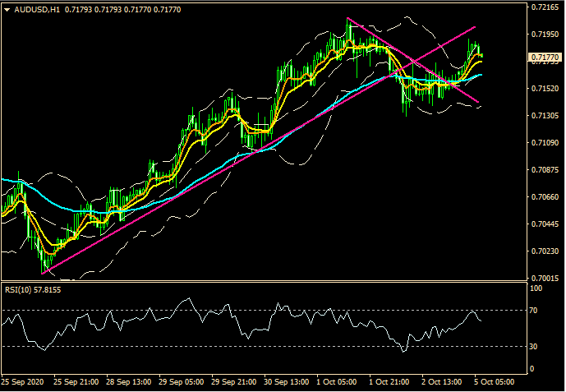566x392 pixels.
Task: Click the 0.71305 price axis label
Action: 545,116
